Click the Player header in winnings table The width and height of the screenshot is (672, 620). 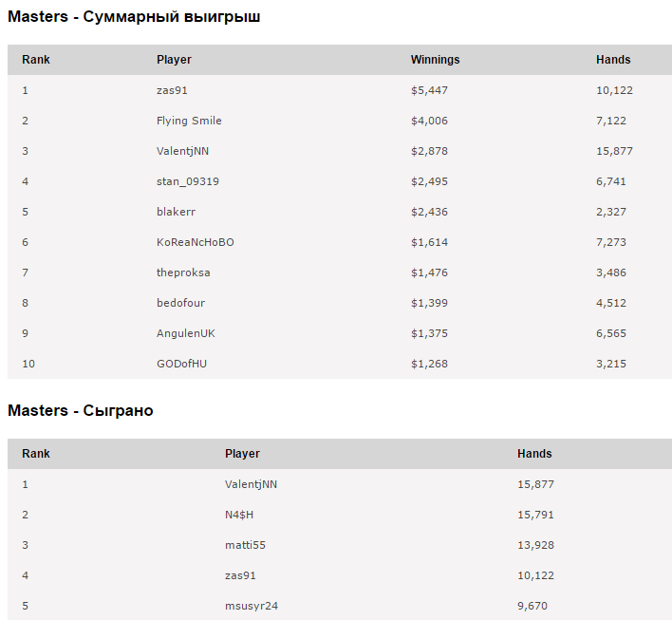pyautogui.click(x=174, y=60)
